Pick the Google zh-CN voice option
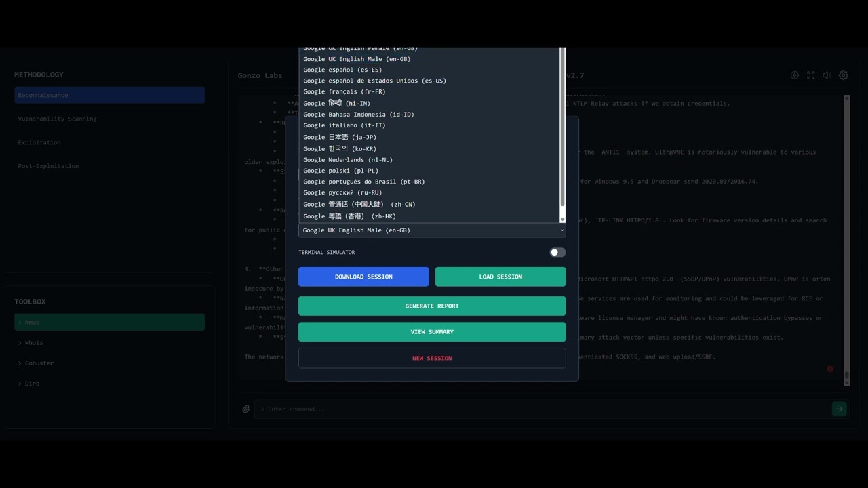This screenshot has height=488, width=868. point(429,204)
